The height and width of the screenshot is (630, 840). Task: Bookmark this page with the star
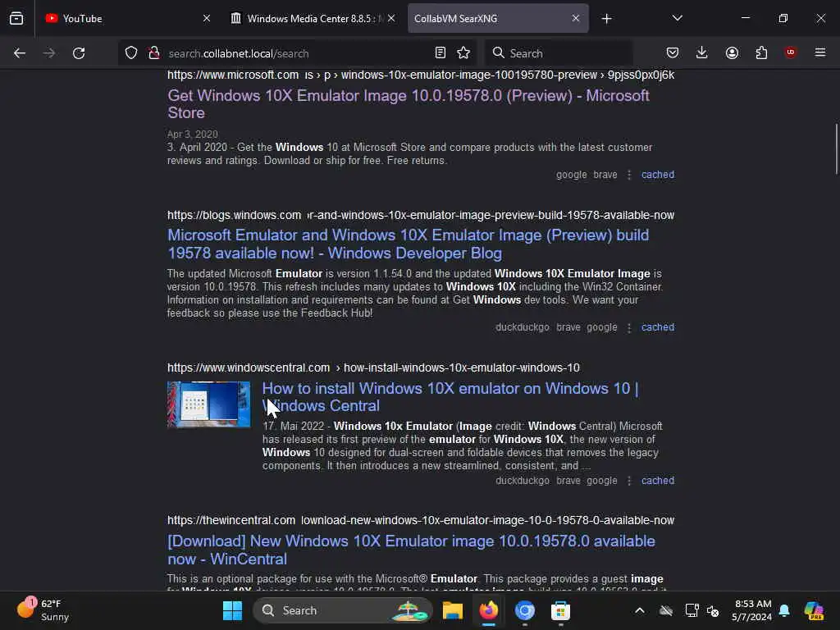(x=463, y=53)
